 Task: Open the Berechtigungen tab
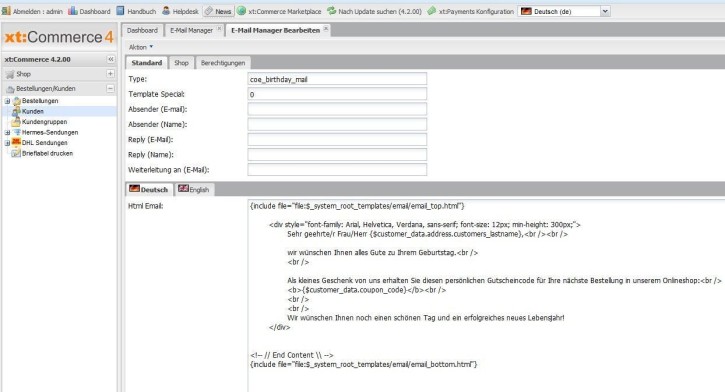223,62
